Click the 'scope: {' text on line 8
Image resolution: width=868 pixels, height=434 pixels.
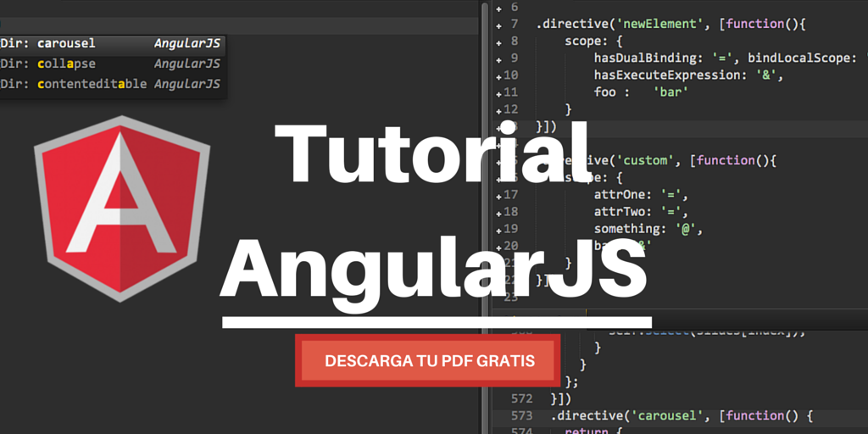pyautogui.click(x=594, y=41)
